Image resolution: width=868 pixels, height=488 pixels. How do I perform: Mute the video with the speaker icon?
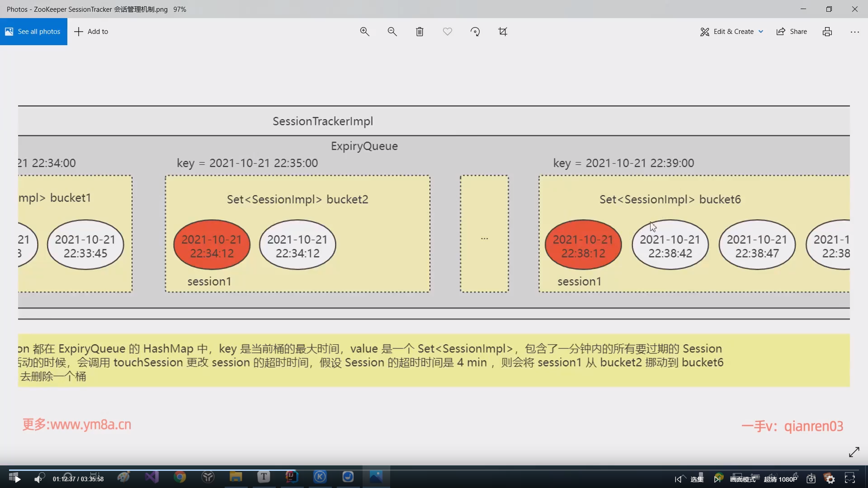[39, 479]
